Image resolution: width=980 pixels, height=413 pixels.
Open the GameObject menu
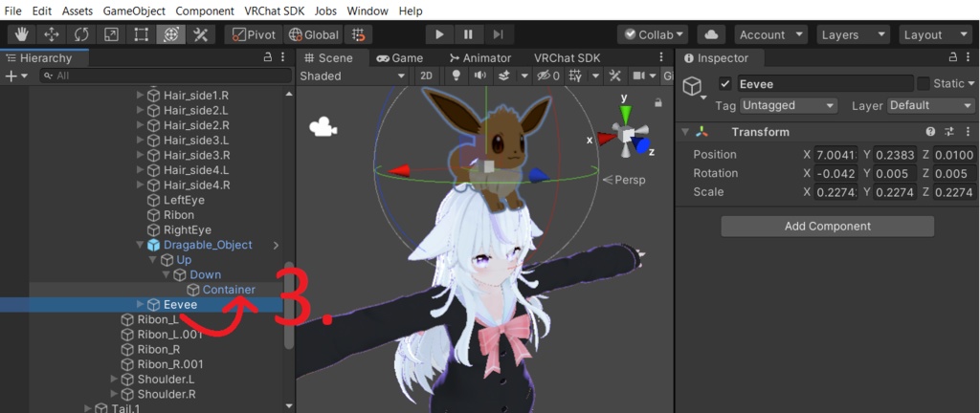click(134, 11)
